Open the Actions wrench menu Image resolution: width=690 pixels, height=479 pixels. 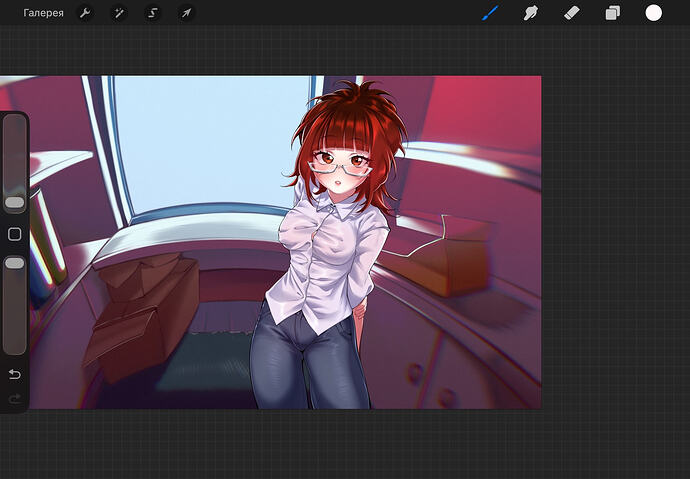pyautogui.click(x=85, y=13)
